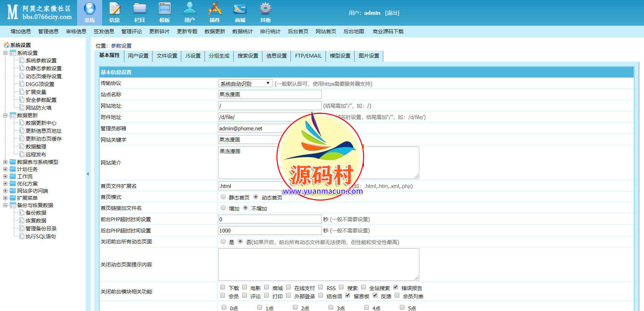Image resolution: width=644 pixels, height=311 pixels.
Task: Open the 模板 template icon in header
Action: click(164, 9)
